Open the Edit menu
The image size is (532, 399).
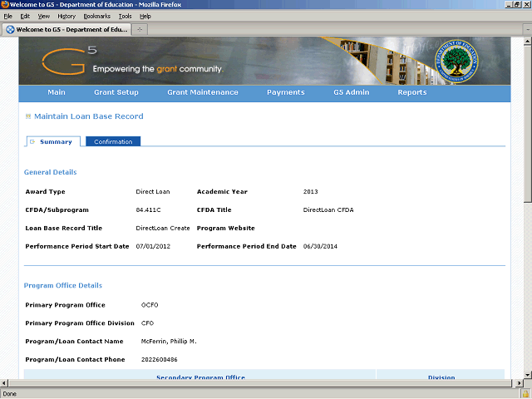25,17
